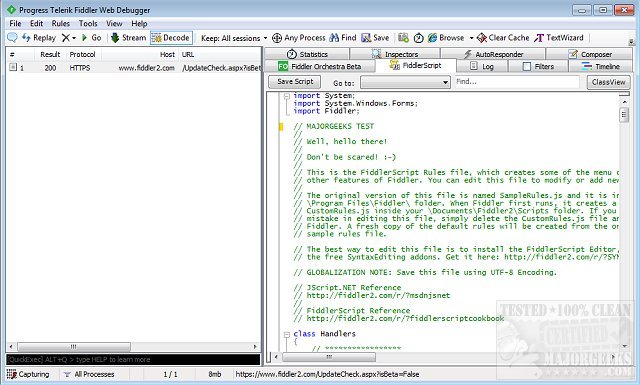Click the www.fiddler2.com host cell
640x385 pixels.
(x=147, y=68)
